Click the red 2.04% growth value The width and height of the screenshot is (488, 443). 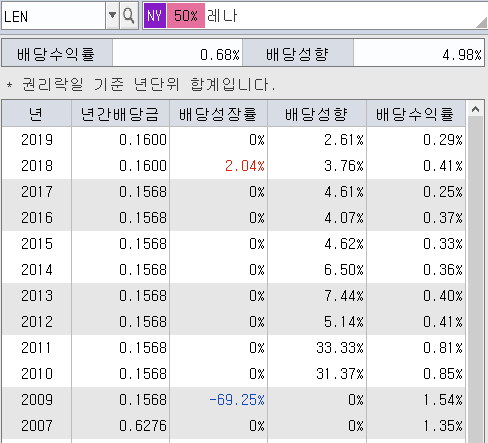point(245,166)
